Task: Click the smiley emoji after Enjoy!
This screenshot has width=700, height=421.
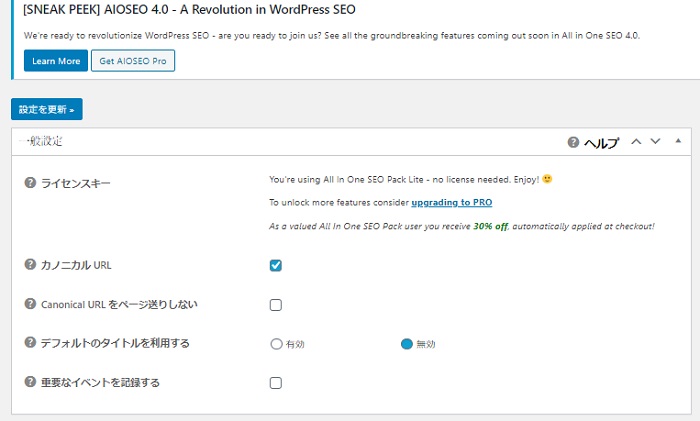Action: tap(547, 179)
